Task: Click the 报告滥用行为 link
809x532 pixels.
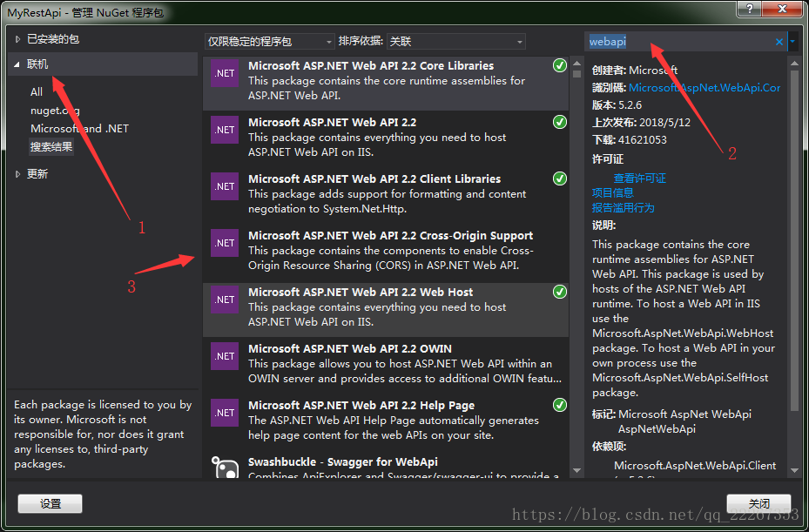Action: coord(623,208)
